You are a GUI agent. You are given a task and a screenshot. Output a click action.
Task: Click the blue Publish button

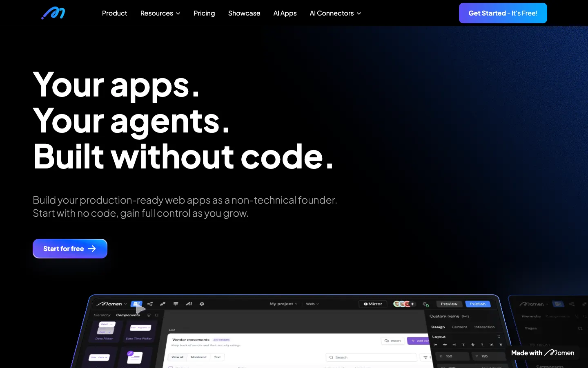(x=477, y=304)
